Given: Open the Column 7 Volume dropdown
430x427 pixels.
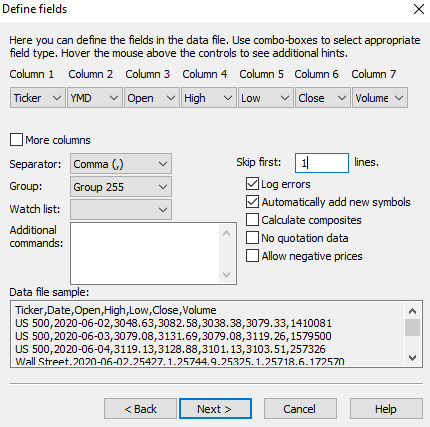Looking at the screenshot, I should click(x=380, y=98).
